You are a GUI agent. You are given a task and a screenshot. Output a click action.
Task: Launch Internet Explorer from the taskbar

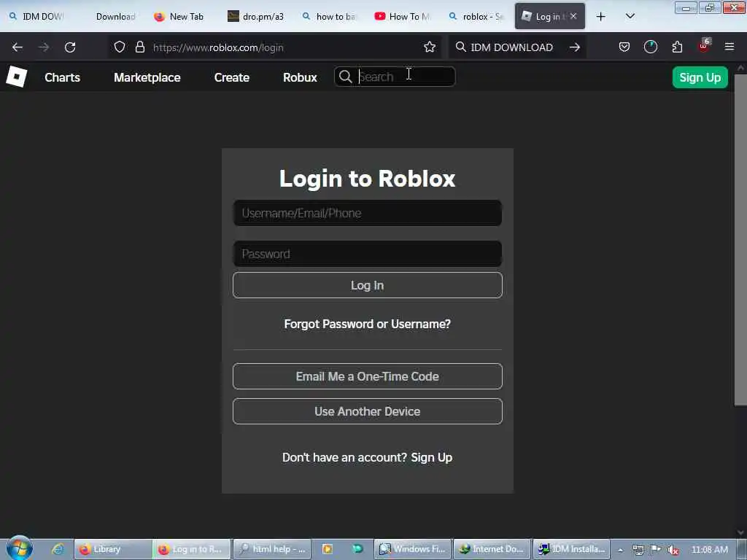(58, 549)
